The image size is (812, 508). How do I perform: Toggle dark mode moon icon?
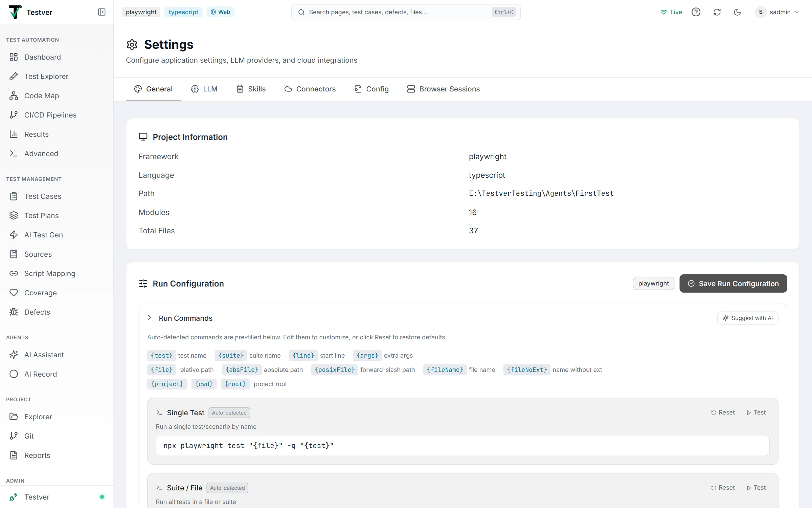coord(737,12)
